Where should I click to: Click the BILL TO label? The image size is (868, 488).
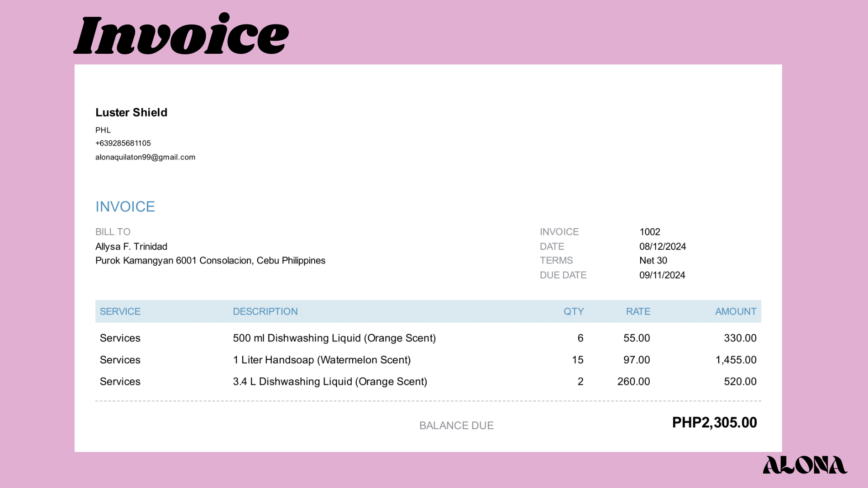(113, 232)
